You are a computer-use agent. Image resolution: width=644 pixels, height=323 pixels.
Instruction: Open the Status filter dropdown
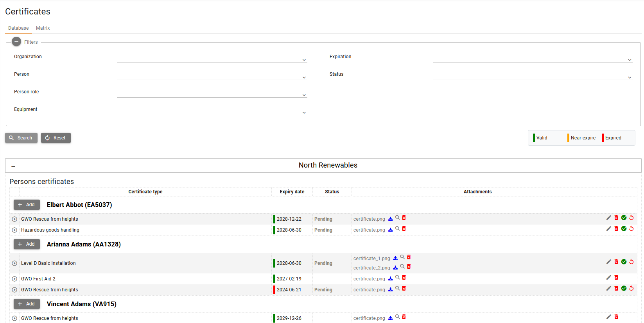[x=533, y=75]
